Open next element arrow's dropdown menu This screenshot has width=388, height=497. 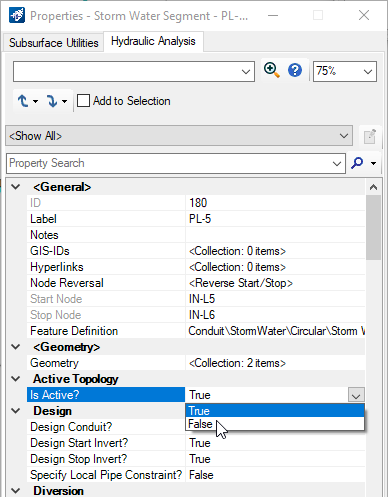(x=64, y=101)
